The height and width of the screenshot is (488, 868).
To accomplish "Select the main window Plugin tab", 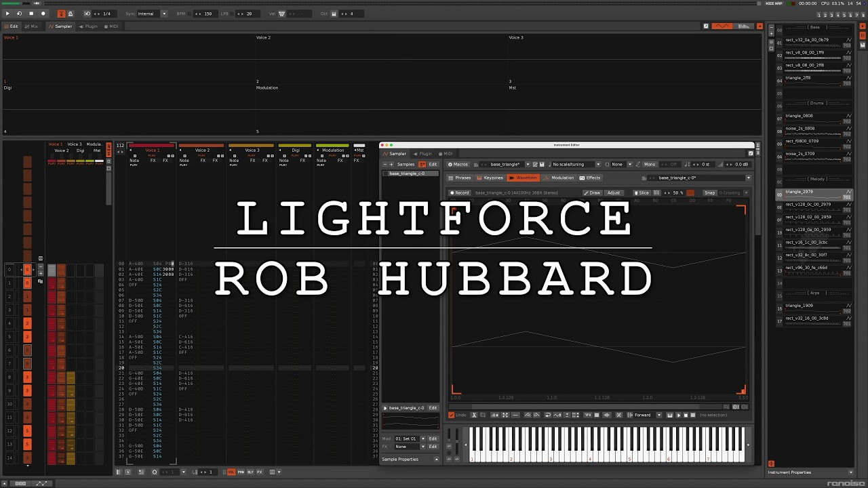I will pos(89,26).
